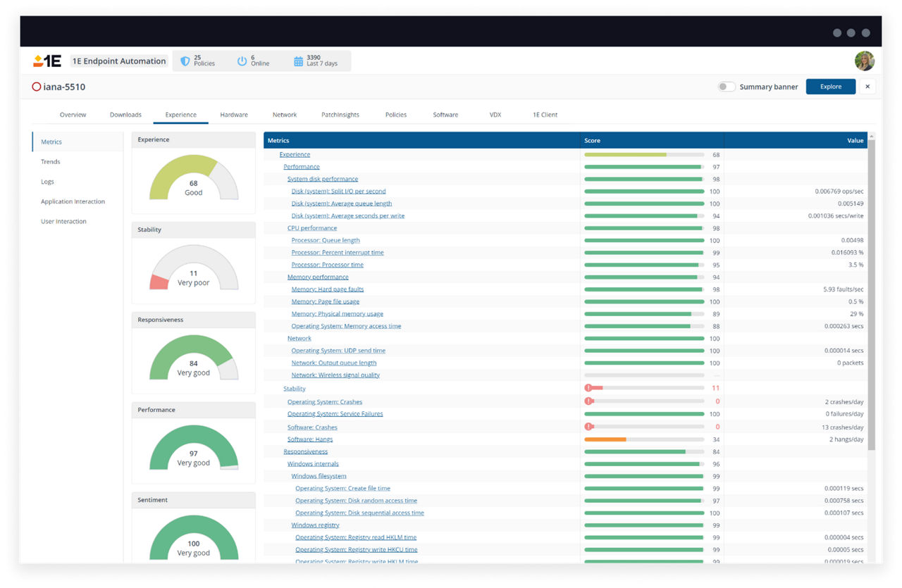Click the Metrics table vertical scrollbar
Viewport: 902px width, 588px height.
tap(872, 296)
